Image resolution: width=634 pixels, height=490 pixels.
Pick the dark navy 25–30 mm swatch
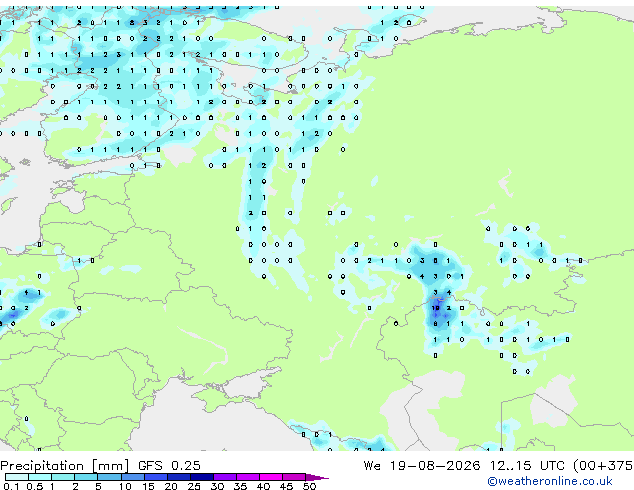pyautogui.click(x=202, y=477)
